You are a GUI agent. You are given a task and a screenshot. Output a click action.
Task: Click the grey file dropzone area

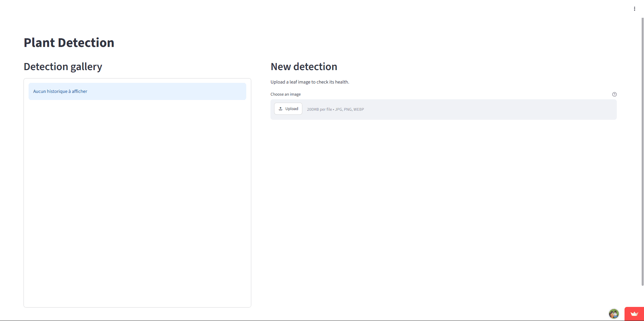443,109
